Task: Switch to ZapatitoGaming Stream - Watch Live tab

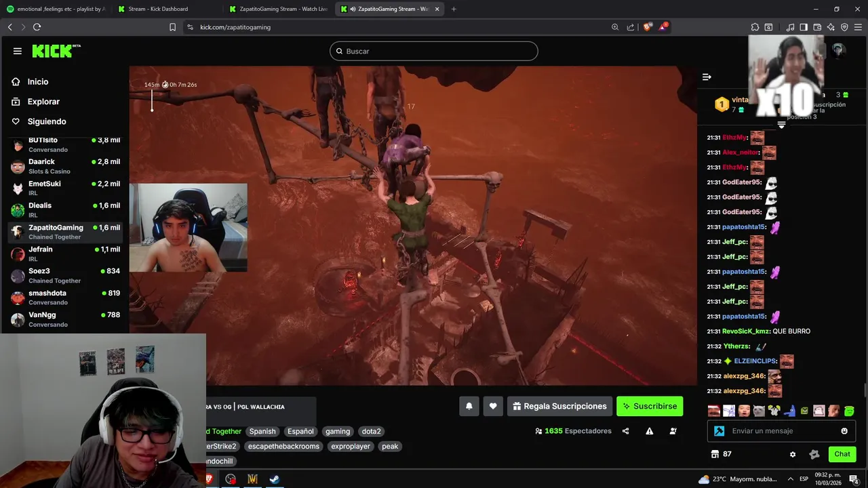Action: (279, 9)
